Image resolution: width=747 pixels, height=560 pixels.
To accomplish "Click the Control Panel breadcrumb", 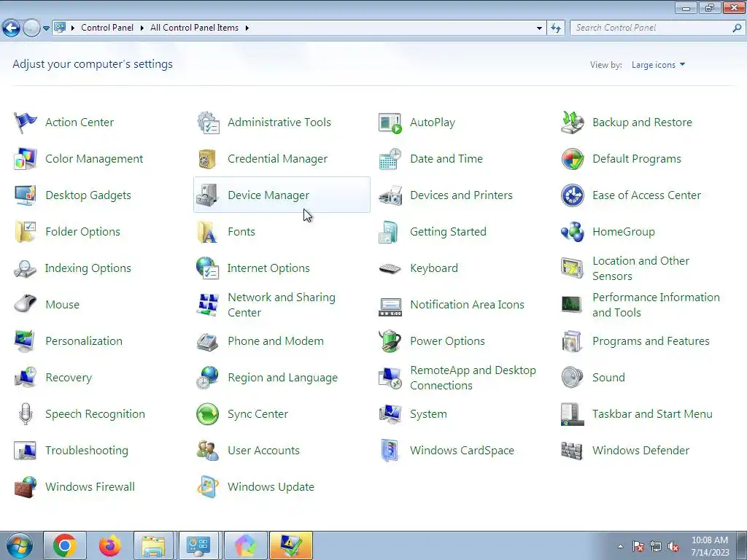I will [x=107, y=28].
